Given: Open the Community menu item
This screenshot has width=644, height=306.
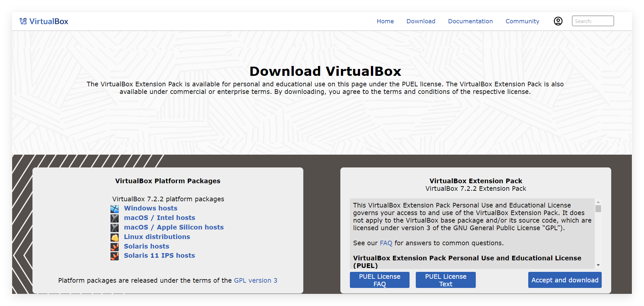Looking at the screenshot, I should click(x=522, y=21).
